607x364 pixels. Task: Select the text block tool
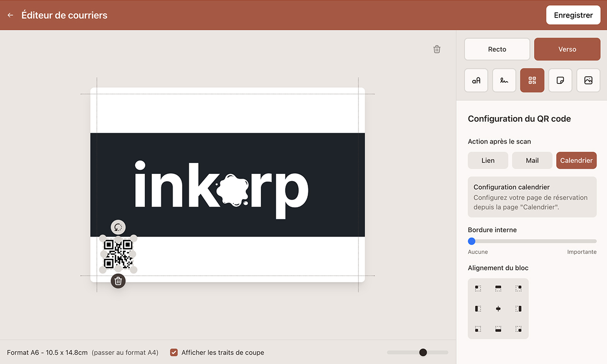click(476, 81)
